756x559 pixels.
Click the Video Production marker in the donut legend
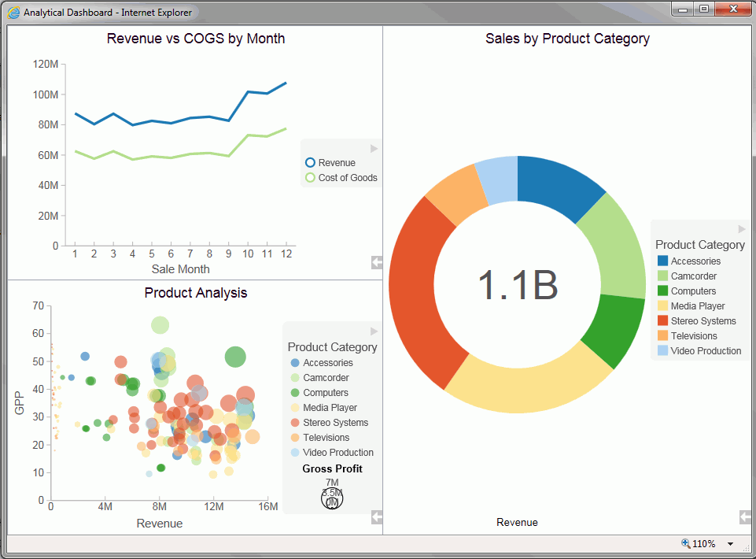[662, 350]
